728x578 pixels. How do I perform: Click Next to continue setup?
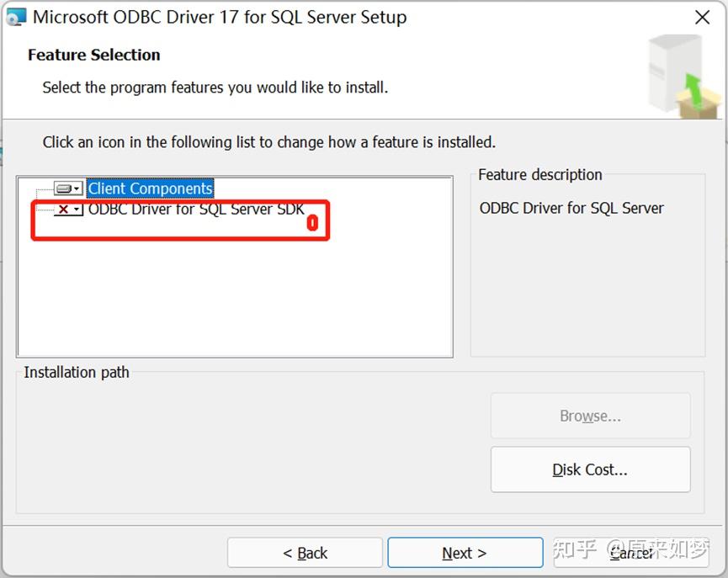465,553
